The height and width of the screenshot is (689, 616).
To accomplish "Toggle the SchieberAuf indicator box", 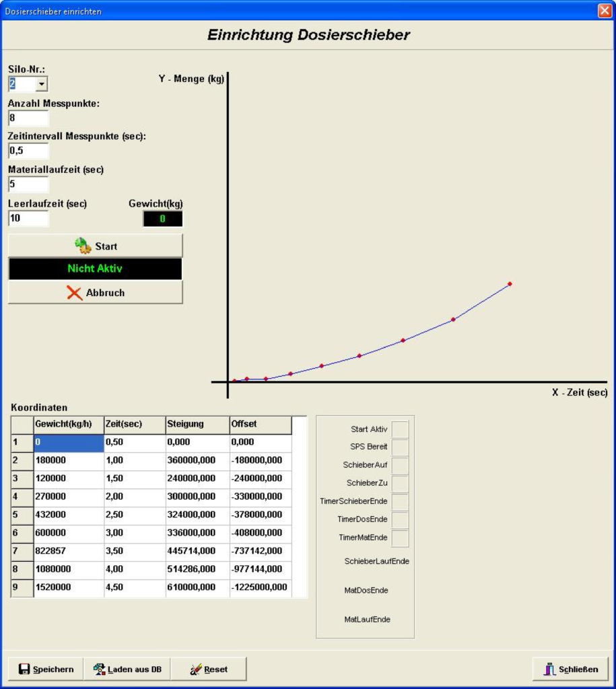I will [400, 466].
